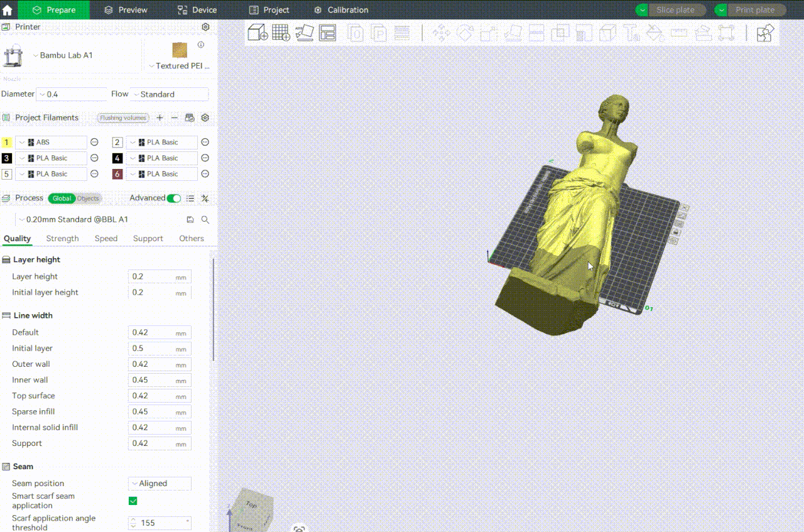Viewport: 804px width, 532px height.
Task: Add a filament with the plus icon
Action: coord(160,117)
